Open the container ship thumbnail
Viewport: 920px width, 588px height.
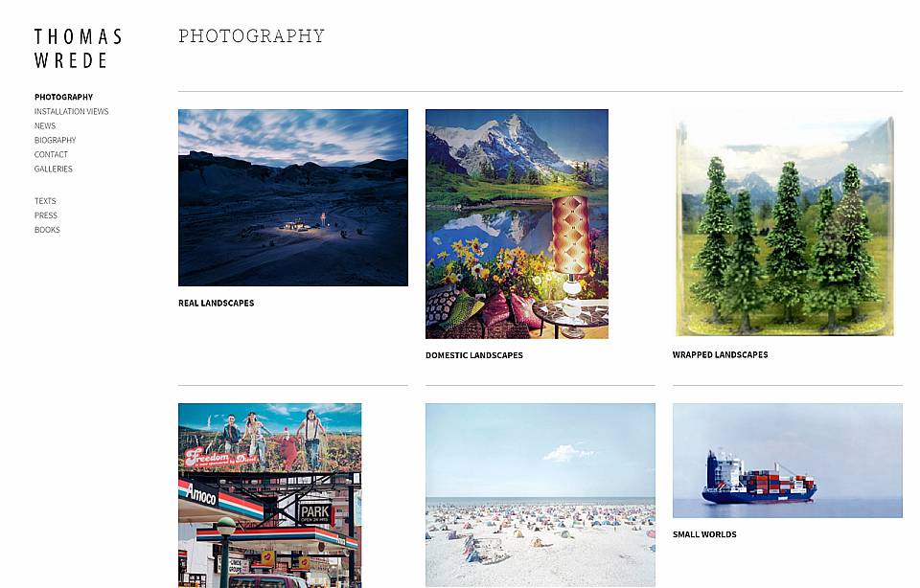(788, 461)
